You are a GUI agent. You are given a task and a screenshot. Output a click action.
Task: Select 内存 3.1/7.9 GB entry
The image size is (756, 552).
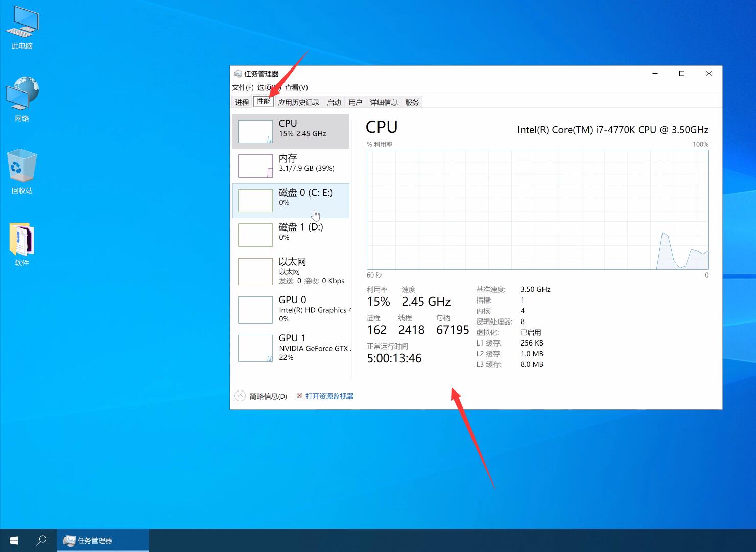[x=291, y=166]
